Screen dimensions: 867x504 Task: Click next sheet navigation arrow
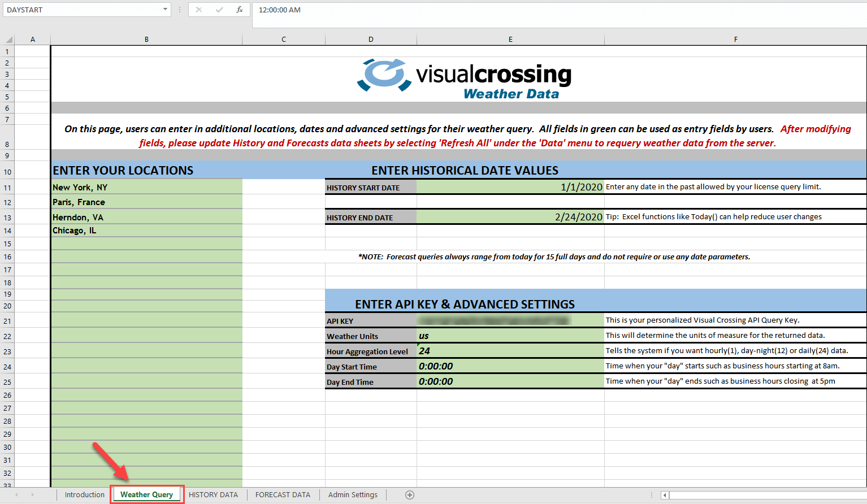33,495
